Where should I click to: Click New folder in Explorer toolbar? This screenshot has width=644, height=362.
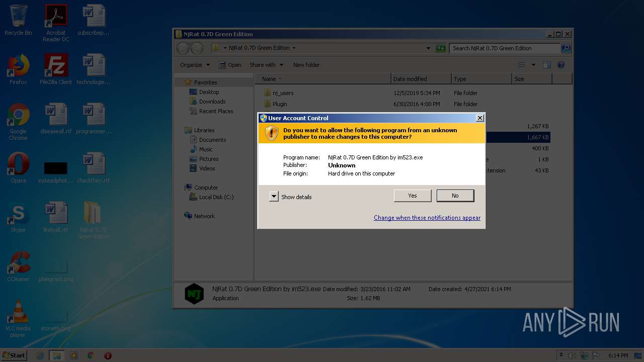(306, 65)
